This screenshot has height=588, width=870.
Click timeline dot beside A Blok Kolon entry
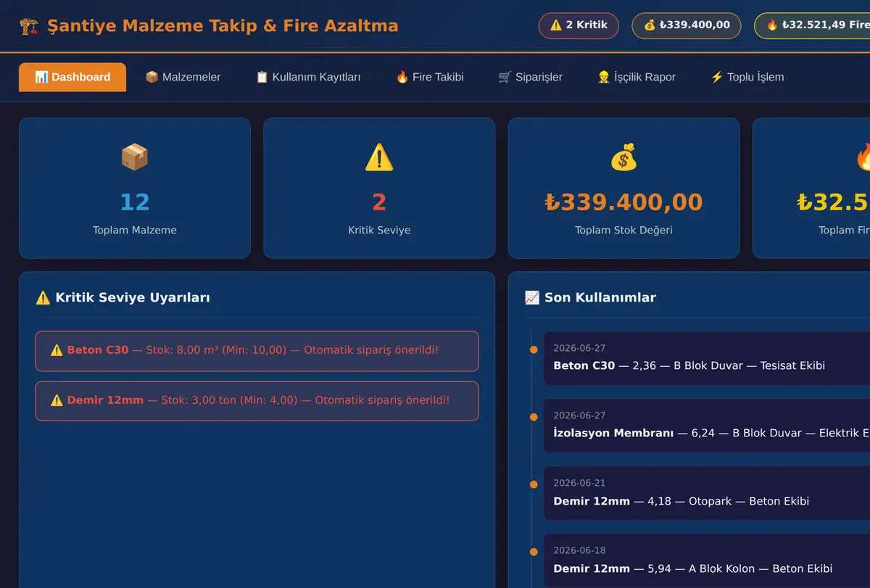click(x=534, y=552)
